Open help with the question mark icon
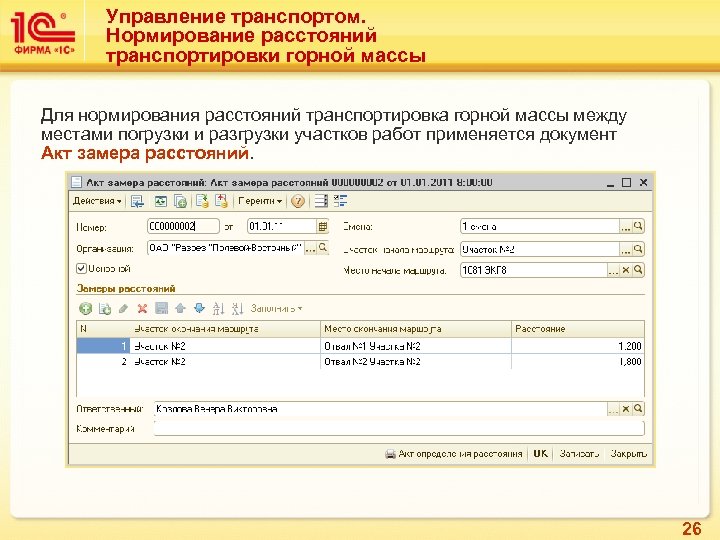The image size is (720, 540). click(x=298, y=201)
